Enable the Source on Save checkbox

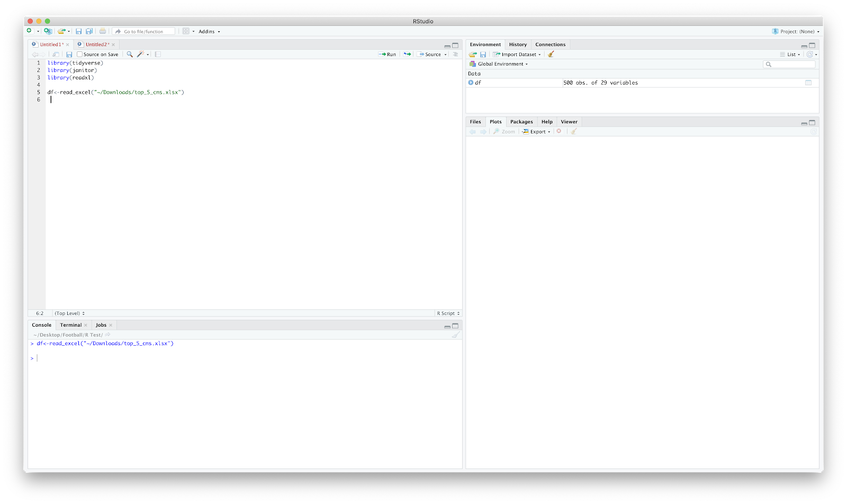point(79,55)
